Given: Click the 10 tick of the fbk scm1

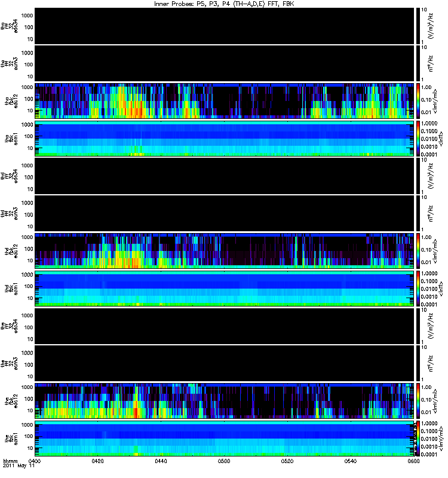Looking at the screenshot, I should click(x=30, y=448).
